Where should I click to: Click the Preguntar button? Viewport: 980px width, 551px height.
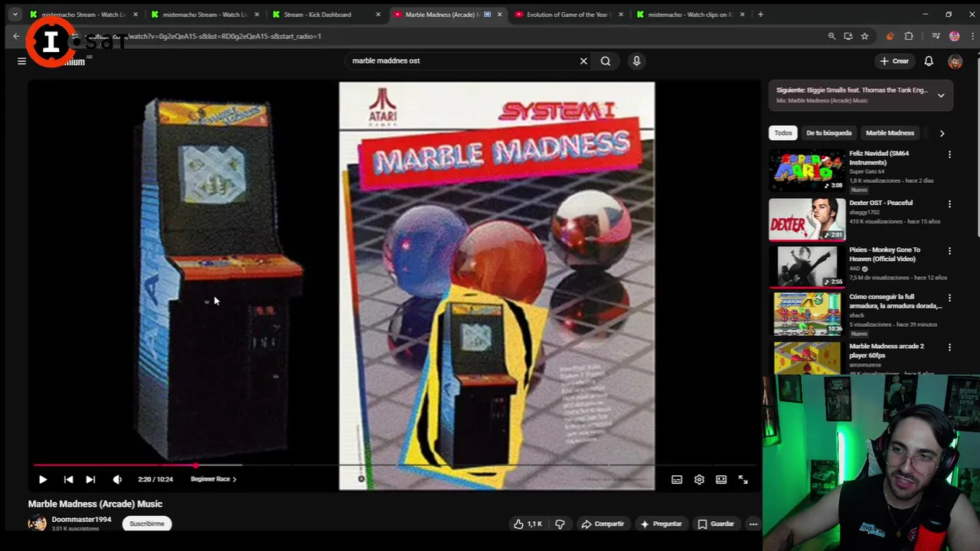[x=661, y=524]
